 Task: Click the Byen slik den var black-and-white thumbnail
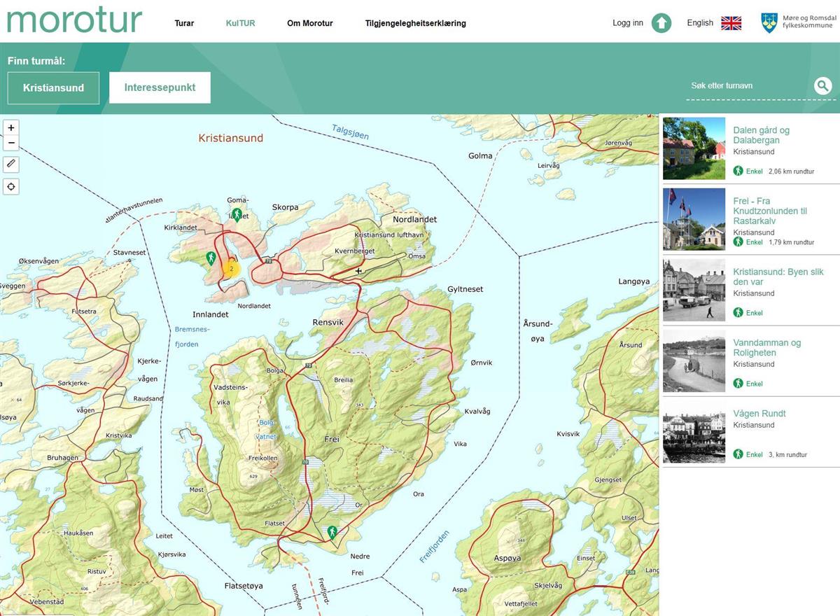pyautogui.click(x=694, y=290)
